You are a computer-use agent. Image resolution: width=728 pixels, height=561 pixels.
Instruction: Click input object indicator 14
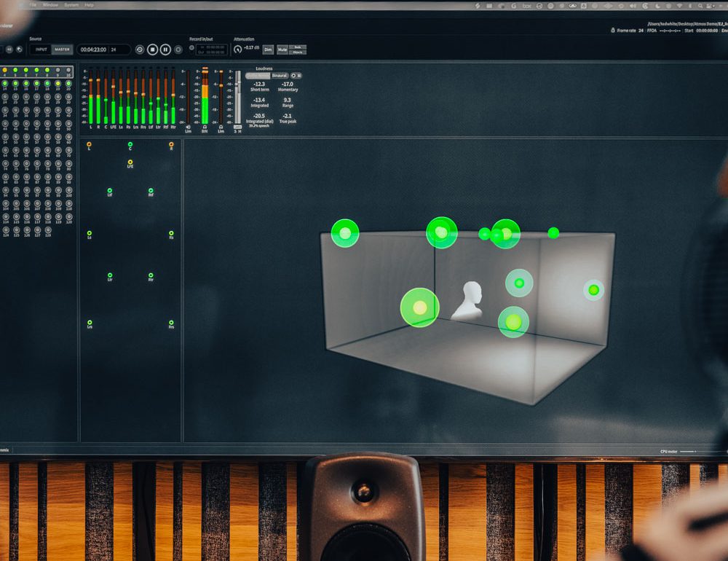click(4, 84)
